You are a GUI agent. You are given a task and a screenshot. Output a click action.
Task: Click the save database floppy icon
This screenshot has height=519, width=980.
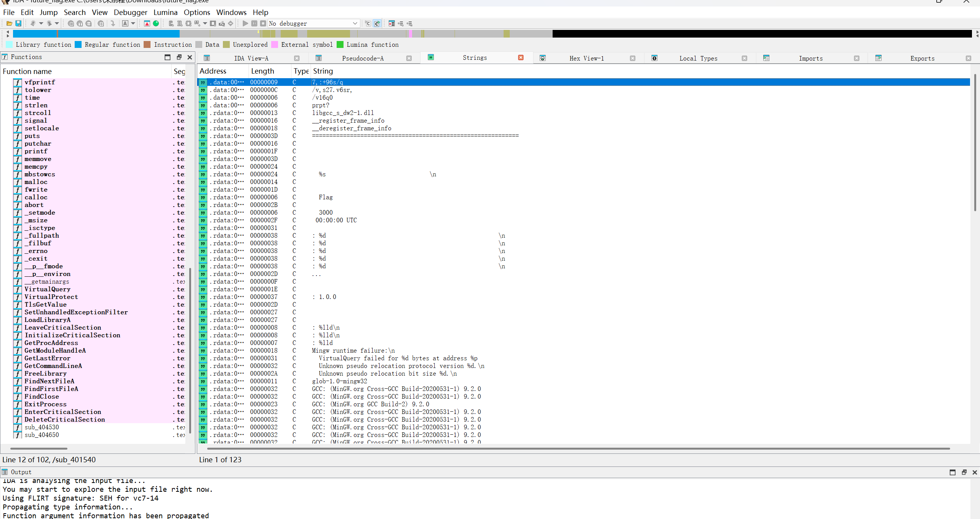tap(18, 23)
